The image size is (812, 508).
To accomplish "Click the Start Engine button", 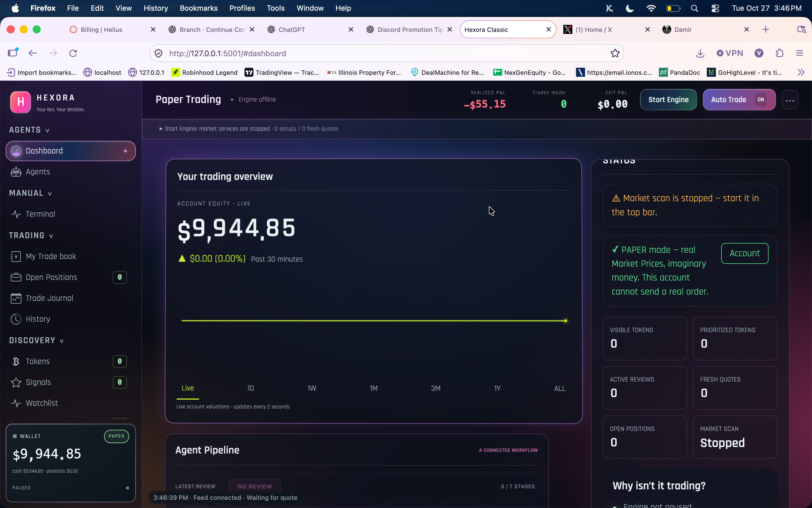I will coord(668,100).
